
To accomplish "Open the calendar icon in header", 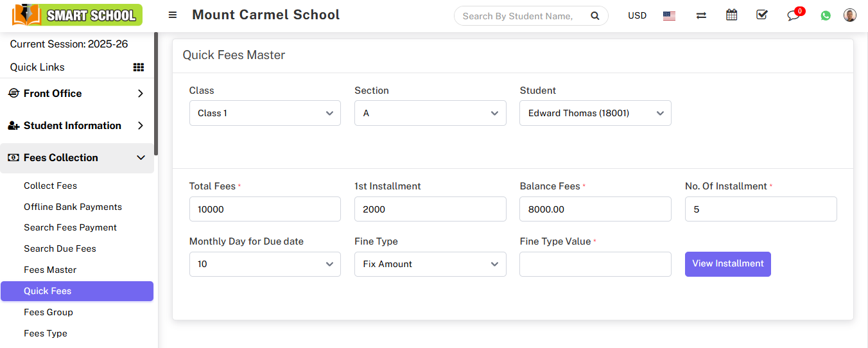I will tap(731, 15).
